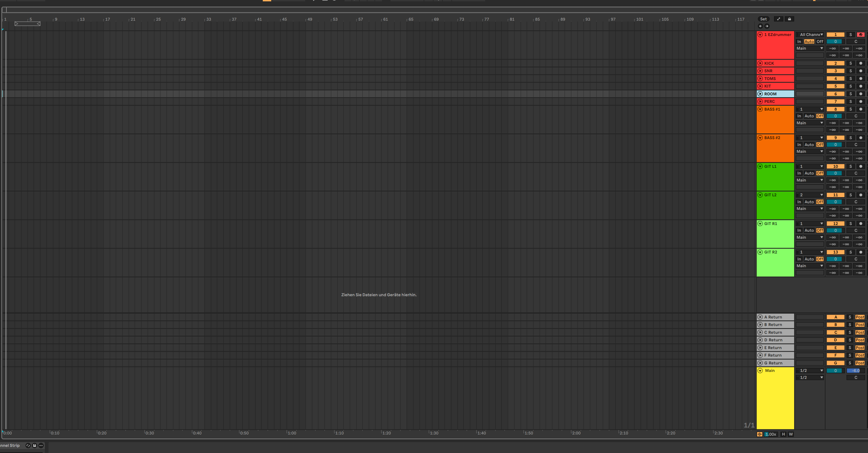Screen dimensions: 868x453
Task: Adjust Main track volume -6.0 slider
Action: 856,371
